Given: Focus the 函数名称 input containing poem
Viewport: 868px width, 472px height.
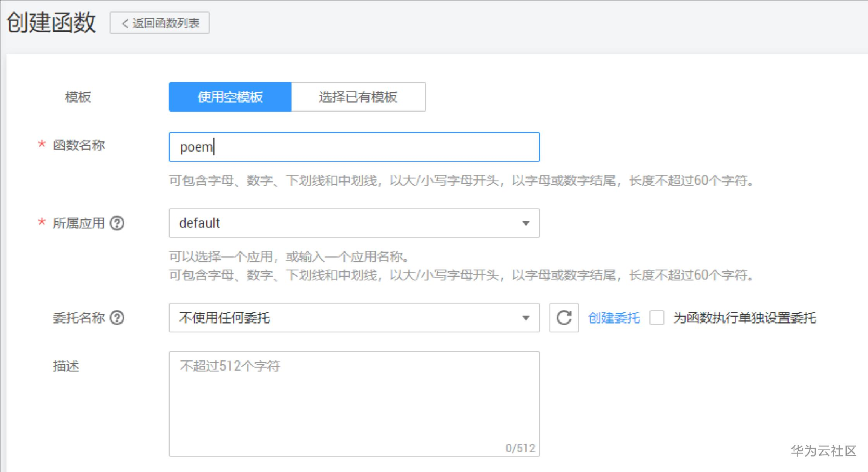Looking at the screenshot, I should [354, 147].
